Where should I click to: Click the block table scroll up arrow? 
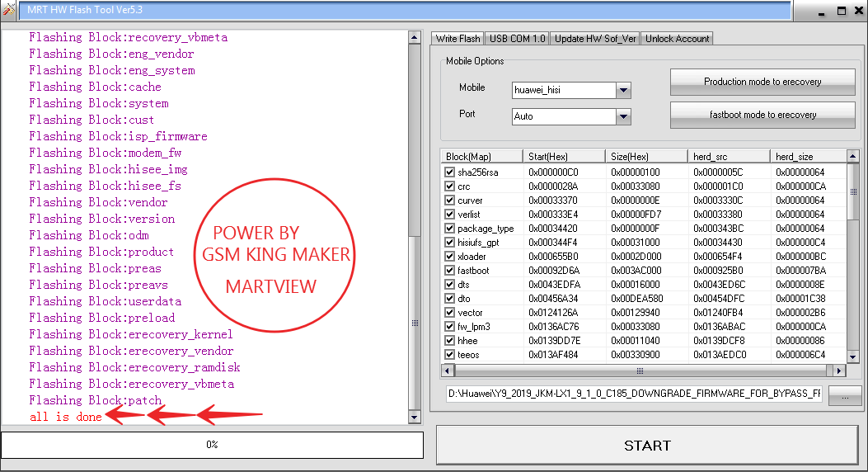(x=853, y=156)
